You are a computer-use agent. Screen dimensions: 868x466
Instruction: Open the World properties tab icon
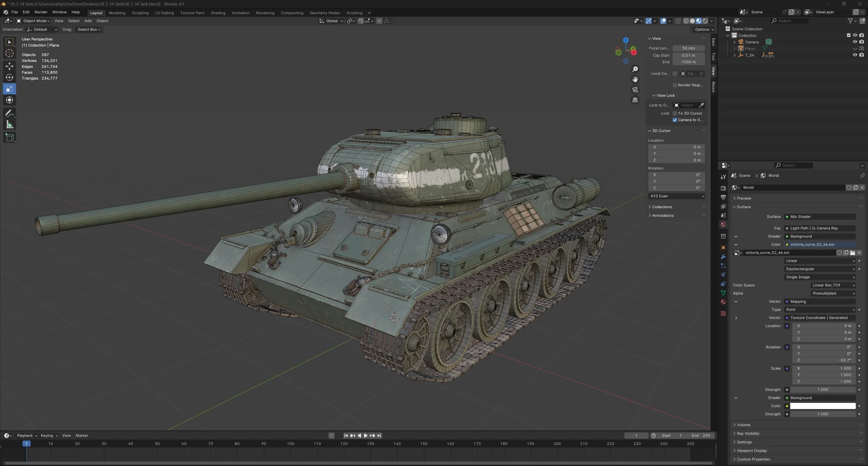tap(723, 225)
